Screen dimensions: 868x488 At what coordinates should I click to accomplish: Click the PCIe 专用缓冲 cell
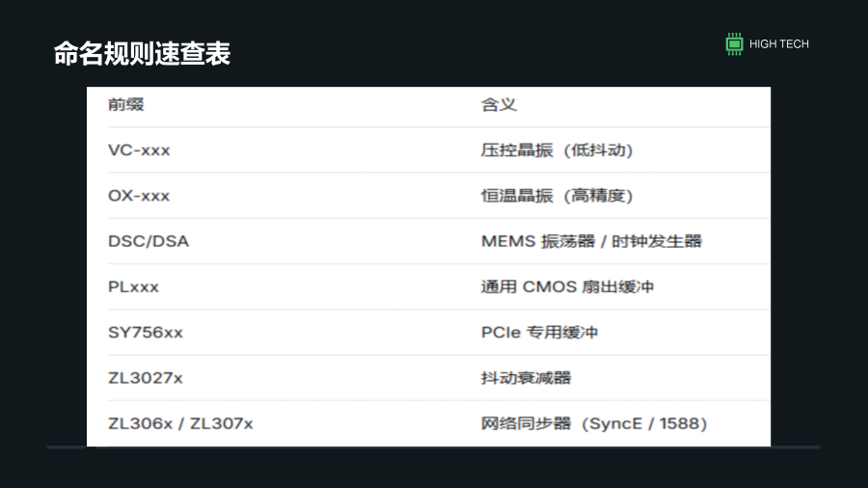point(540,333)
